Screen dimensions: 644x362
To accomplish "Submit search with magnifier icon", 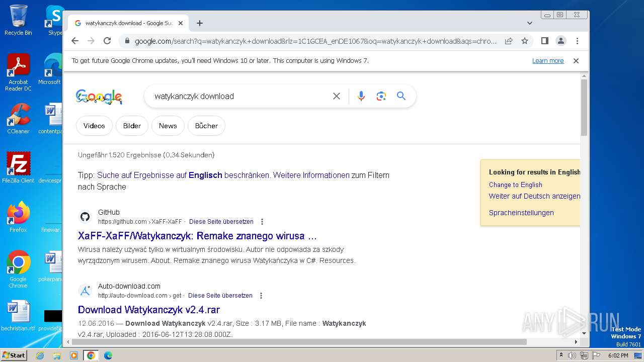I will (x=401, y=96).
